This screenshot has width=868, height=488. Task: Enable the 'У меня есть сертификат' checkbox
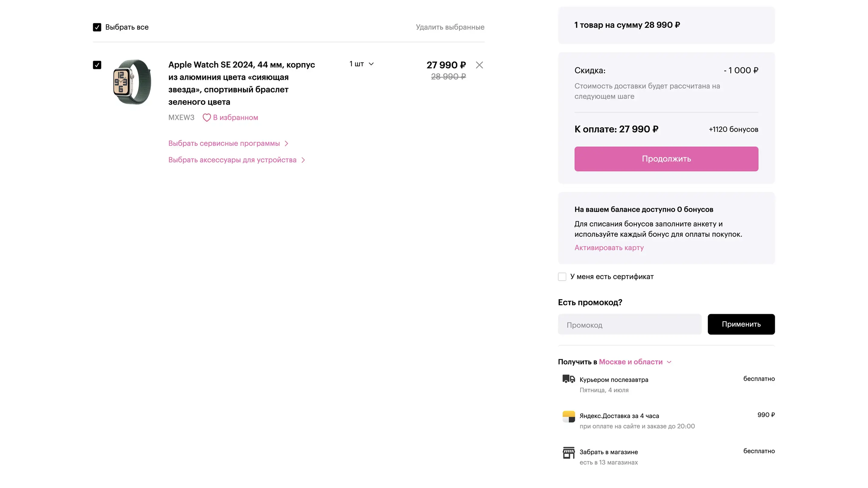(562, 277)
